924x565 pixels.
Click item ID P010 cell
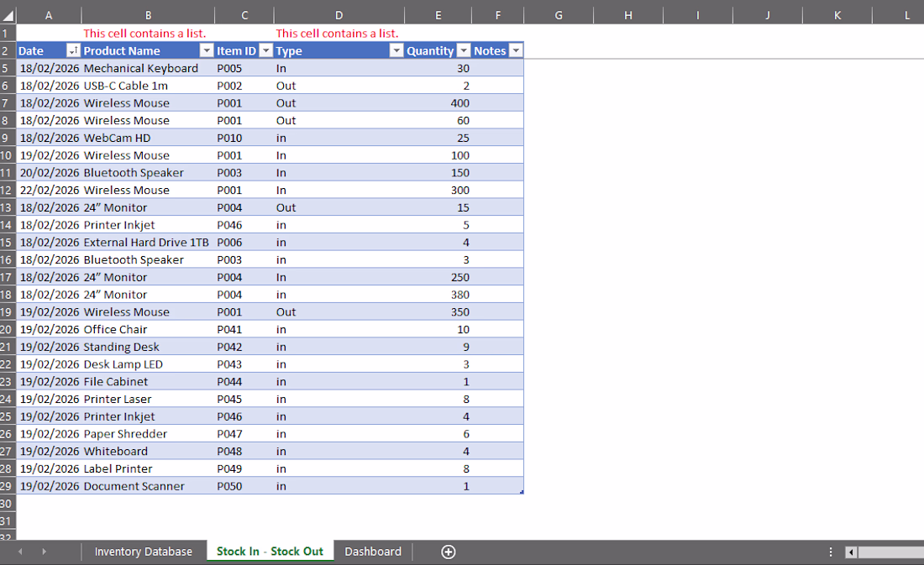point(244,138)
